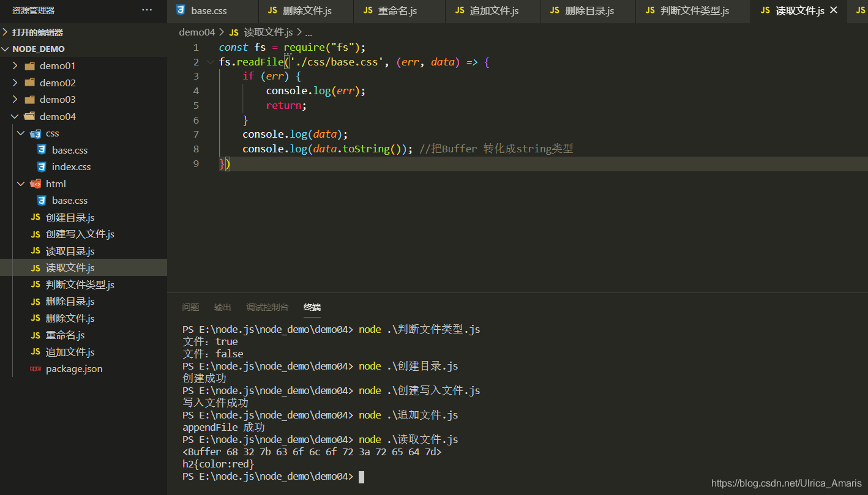This screenshot has width=868, height=495.
Task: Click the demo02 folder icon
Action: pyautogui.click(x=29, y=83)
